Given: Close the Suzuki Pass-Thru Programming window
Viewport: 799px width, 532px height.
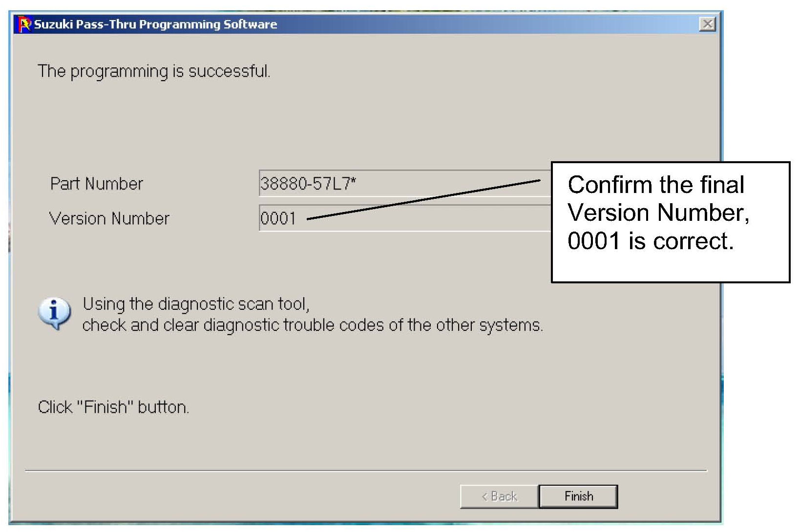Looking at the screenshot, I should [x=707, y=24].
